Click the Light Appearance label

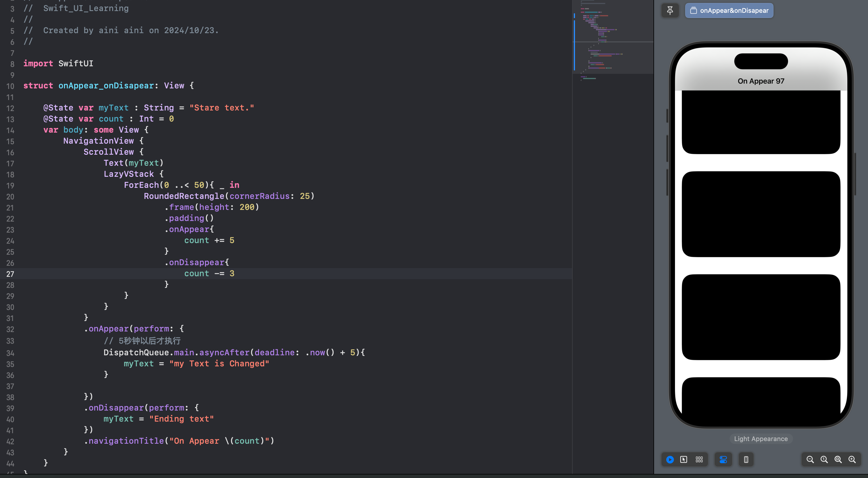(761, 439)
